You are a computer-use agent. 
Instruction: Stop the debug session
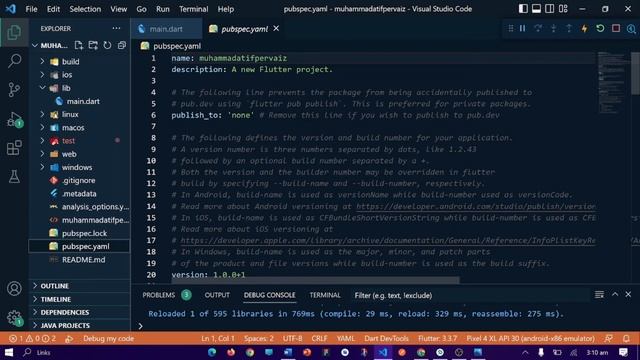616,28
